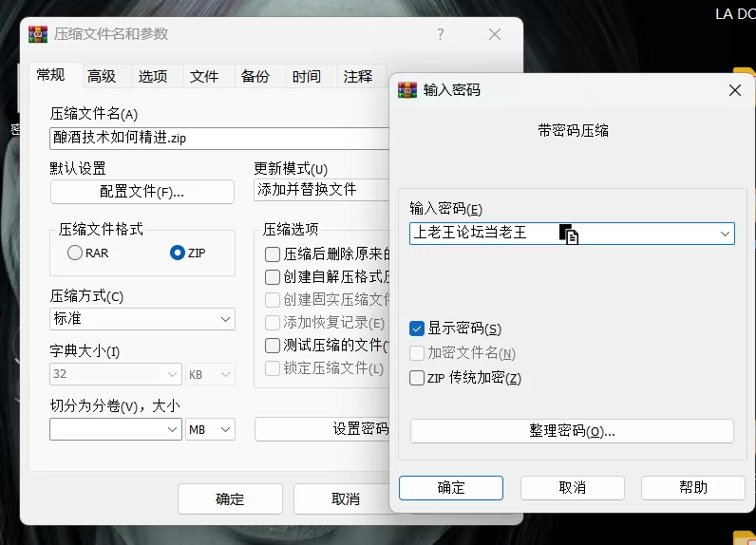Enable 测试压缩的文件 checkbox
The width and height of the screenshot is (756, 545).
[273, 345]
